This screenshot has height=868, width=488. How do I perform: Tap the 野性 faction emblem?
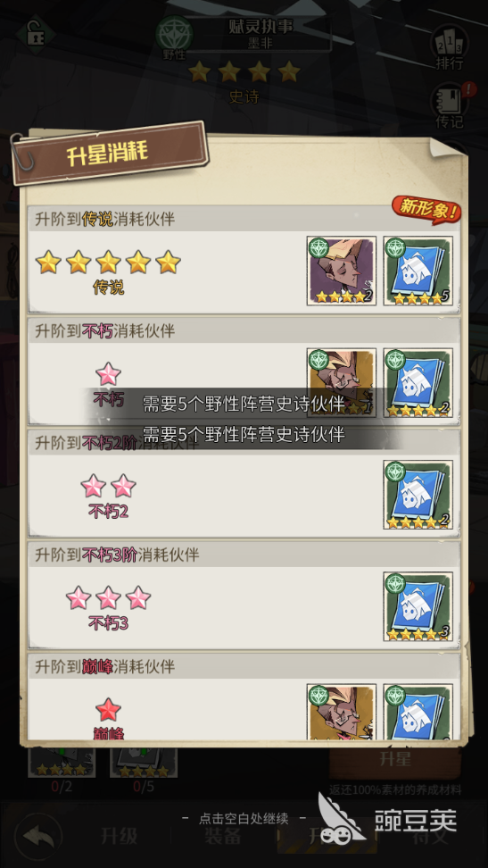[174, 38]
